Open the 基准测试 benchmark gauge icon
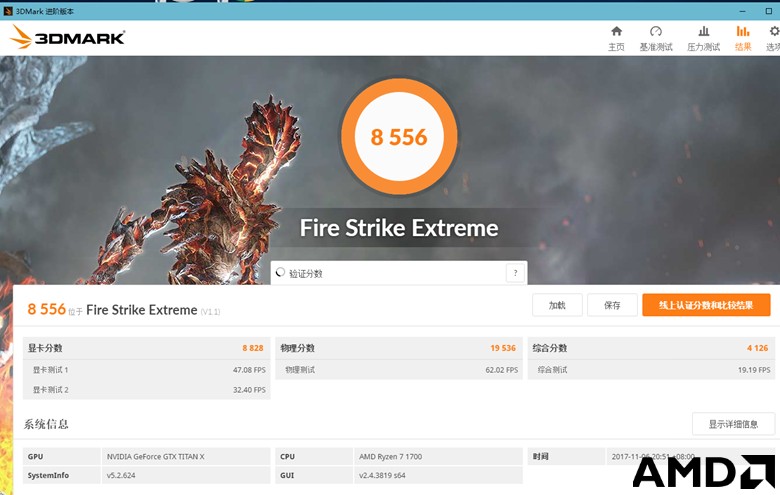The height and width of the screenshot is (495, 780). [x=656, y=32]
